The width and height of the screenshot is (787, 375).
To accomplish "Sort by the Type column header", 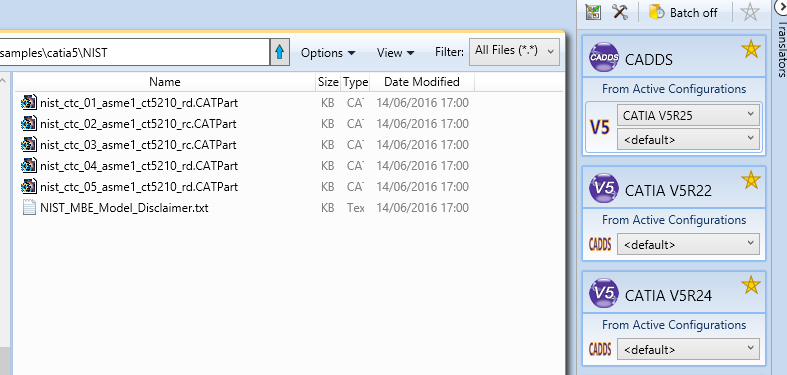I will pyautogui.click(x=355, y=82).
